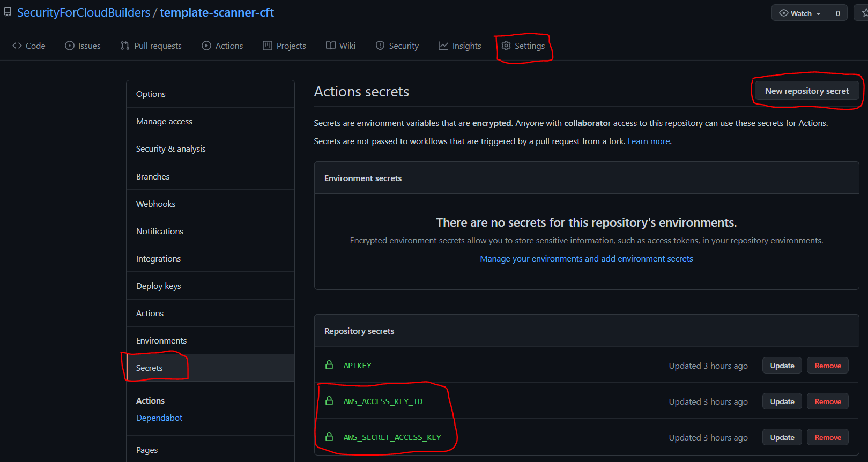
Task: Update the AWS_SECRET_ACCESS_KEY secret
Action: (x=782, y=437)
